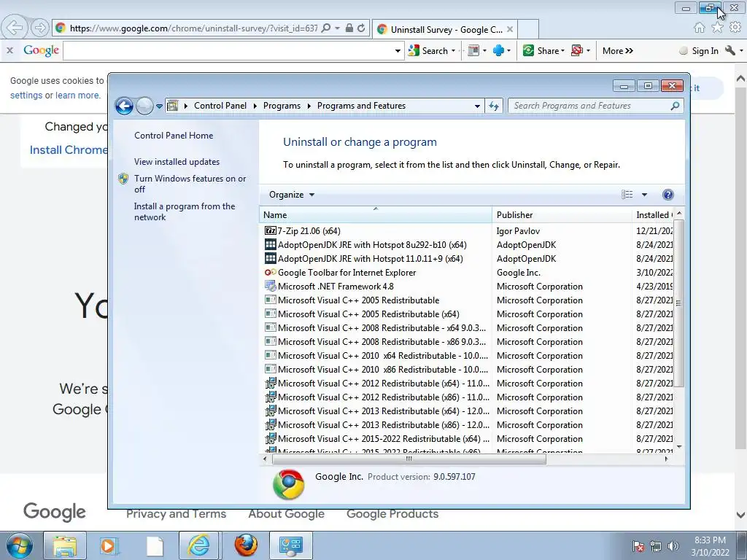The image size is (747, 560).
Task: Click the blue plus gadget toolbar icon
Action: 498,50
